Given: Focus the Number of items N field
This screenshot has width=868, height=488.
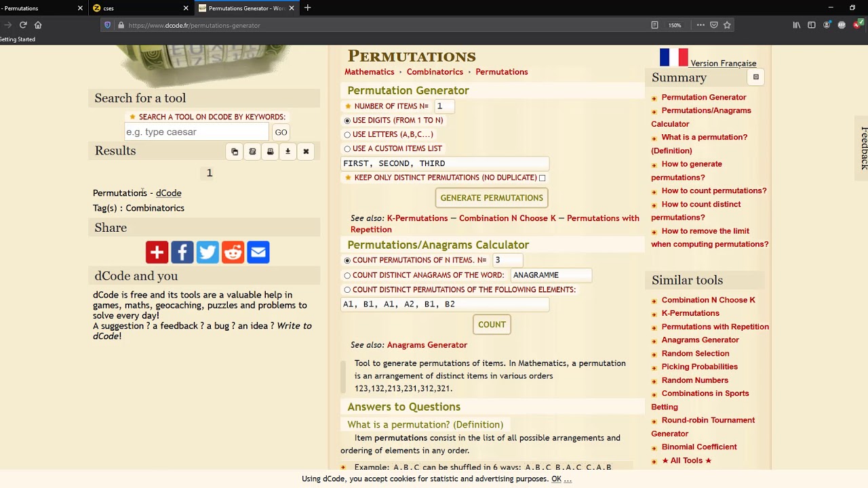Looking at the screenshot, I should click(443, 106).
